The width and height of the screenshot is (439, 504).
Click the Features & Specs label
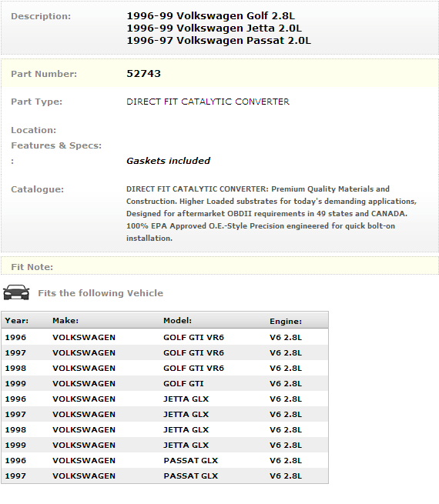(x=56, y=145)
